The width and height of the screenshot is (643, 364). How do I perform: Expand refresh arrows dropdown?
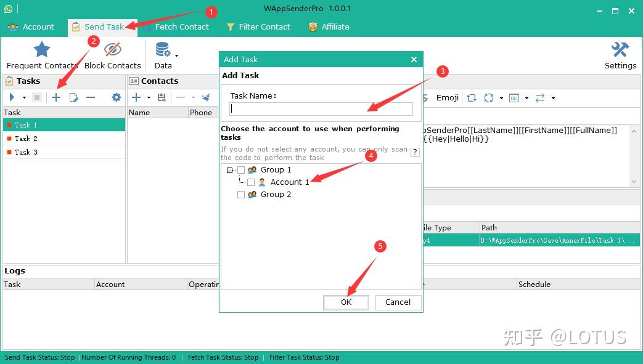(x=501, y=98)
